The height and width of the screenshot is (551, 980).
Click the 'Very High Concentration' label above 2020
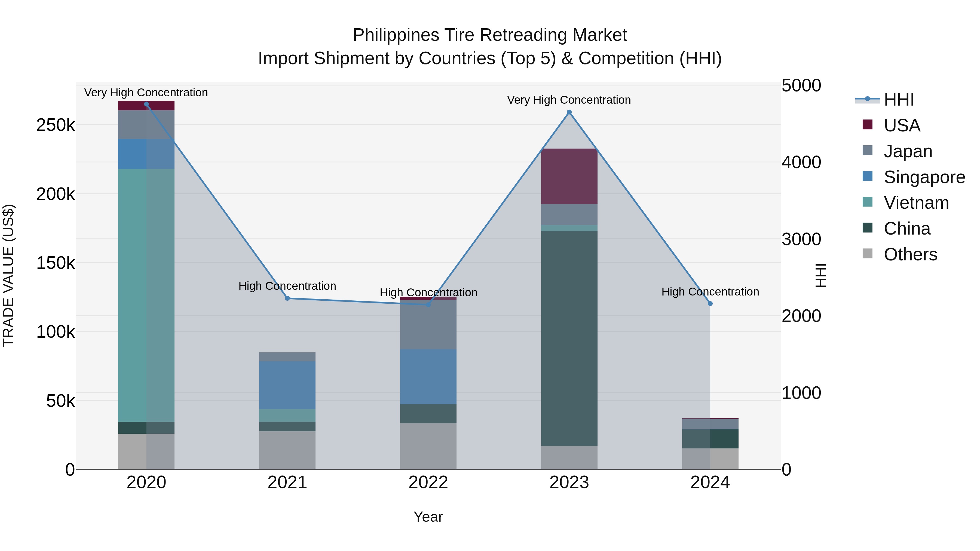click(146, 93)
